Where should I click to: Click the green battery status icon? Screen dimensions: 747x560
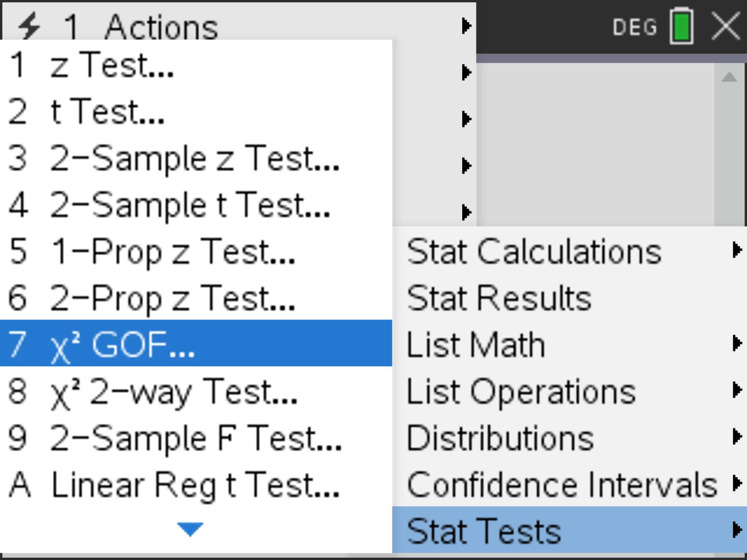(682, 27)
